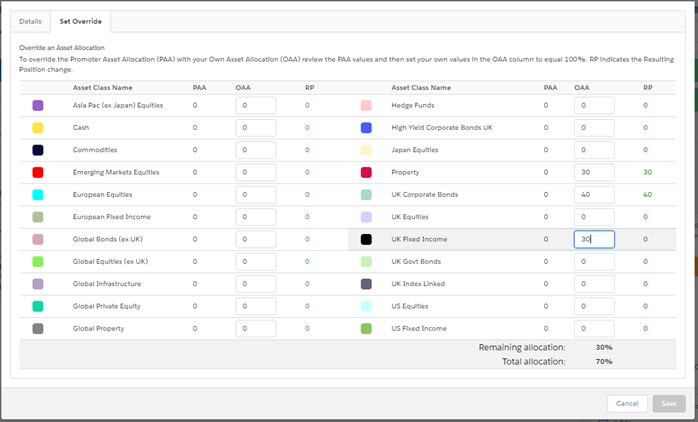Viewport: 698px width, 422px height.
Task: Click the UK Equities lavender swatch
Action: click(366, 217)
